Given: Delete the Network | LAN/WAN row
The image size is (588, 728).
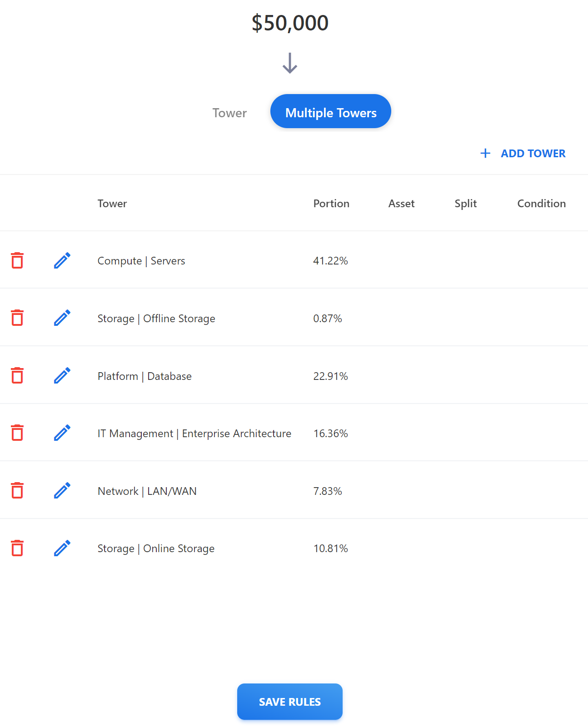Looking at the screenshot, I should (x=17, y=491).
